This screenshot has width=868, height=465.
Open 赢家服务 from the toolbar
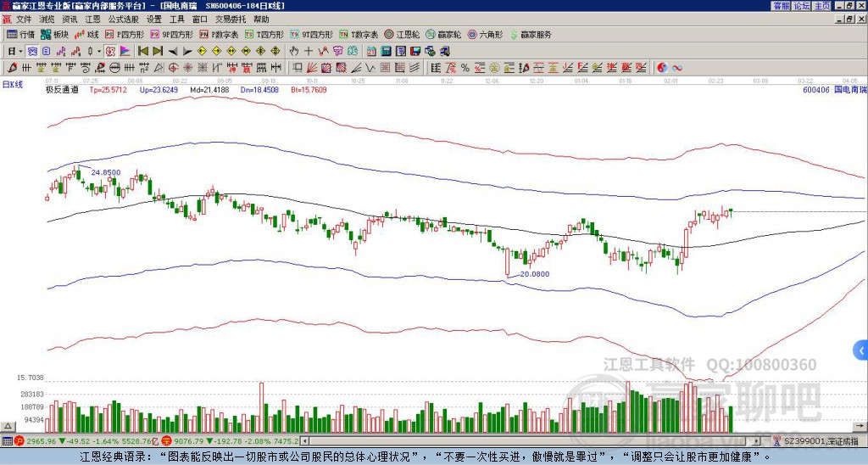pos(531,34)
